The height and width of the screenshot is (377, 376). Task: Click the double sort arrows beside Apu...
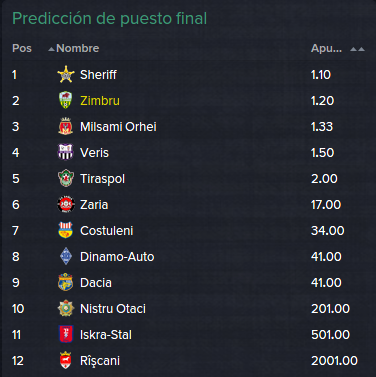tap(357, 49)
